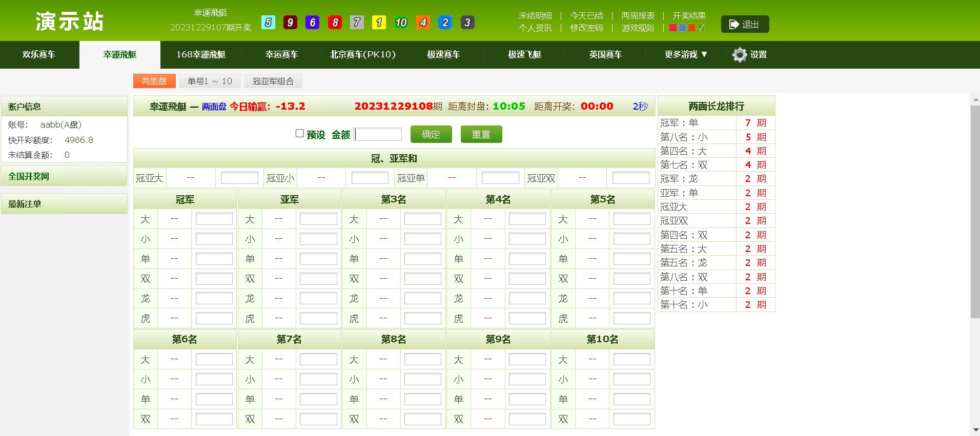The height and width of the screenshot is (436, 980).
Task: Open the 冠亚军组合 tab
Action: click(273, 81)
